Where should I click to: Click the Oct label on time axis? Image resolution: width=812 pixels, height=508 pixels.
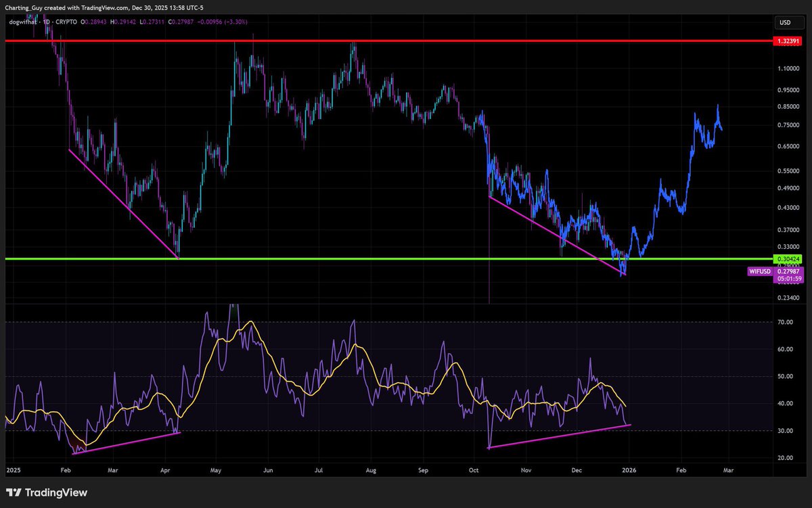tap(474, 469)
